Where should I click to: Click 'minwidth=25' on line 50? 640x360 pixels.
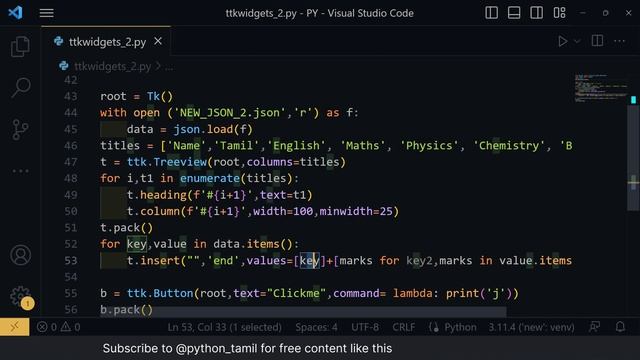point(356,211)
